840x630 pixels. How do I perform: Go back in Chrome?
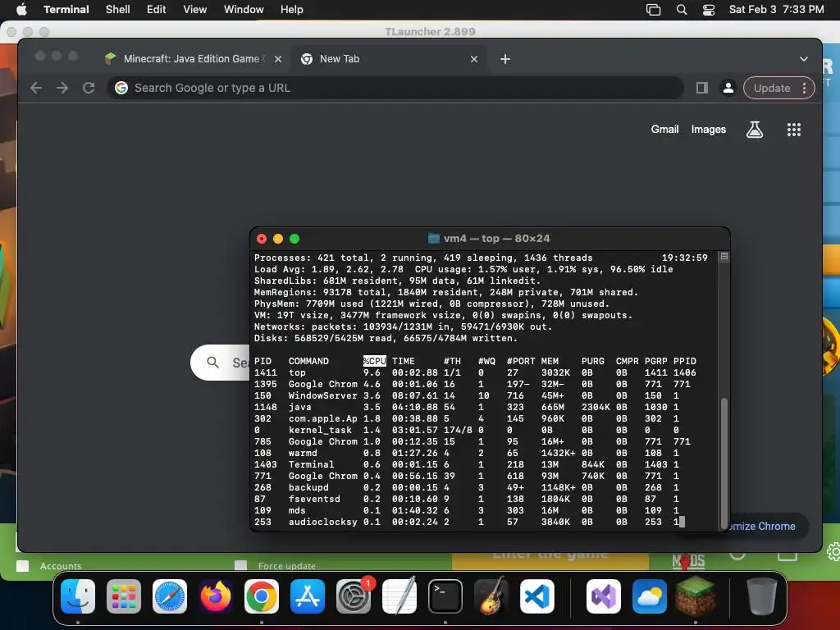click(36, 88)
